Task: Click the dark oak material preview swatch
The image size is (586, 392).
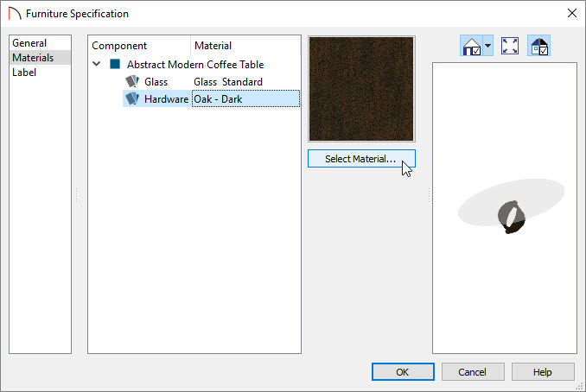Action: [361, 89]
